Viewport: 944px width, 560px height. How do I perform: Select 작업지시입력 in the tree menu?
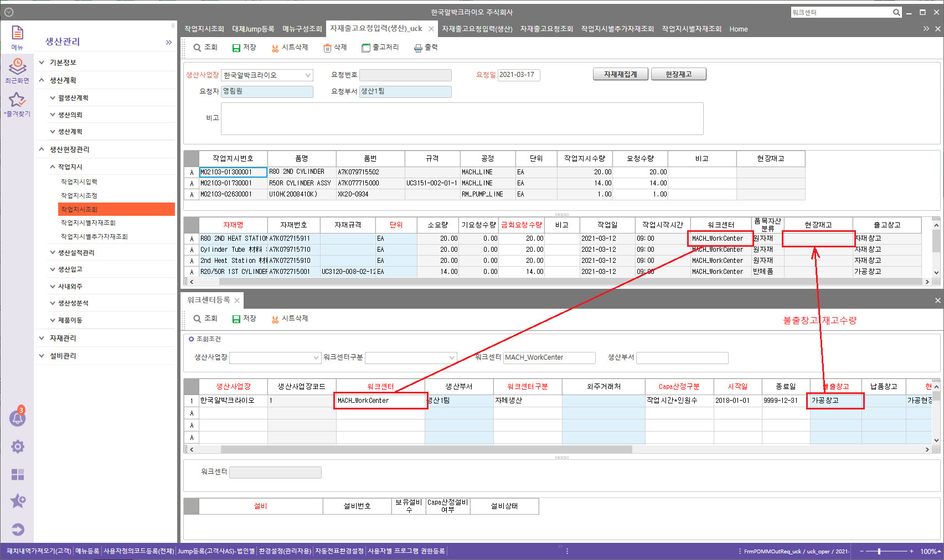tap(79, 182)
